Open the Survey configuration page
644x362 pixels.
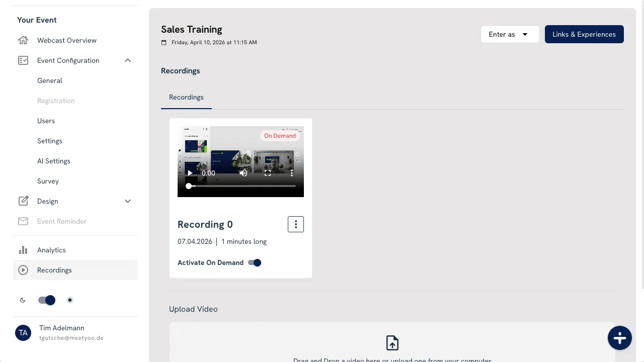[x=48, y=181]
